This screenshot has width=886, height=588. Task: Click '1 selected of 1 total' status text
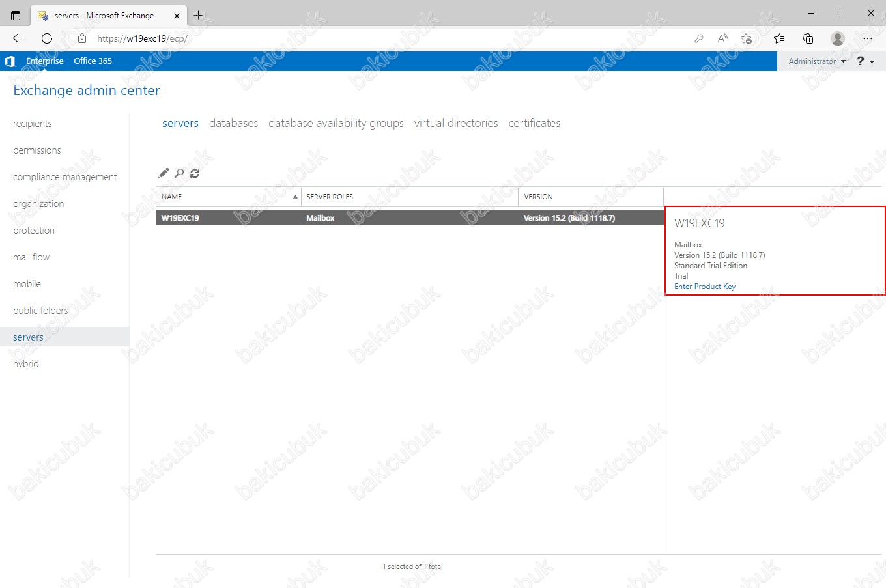pyautogui.click(x=412, y=567)
